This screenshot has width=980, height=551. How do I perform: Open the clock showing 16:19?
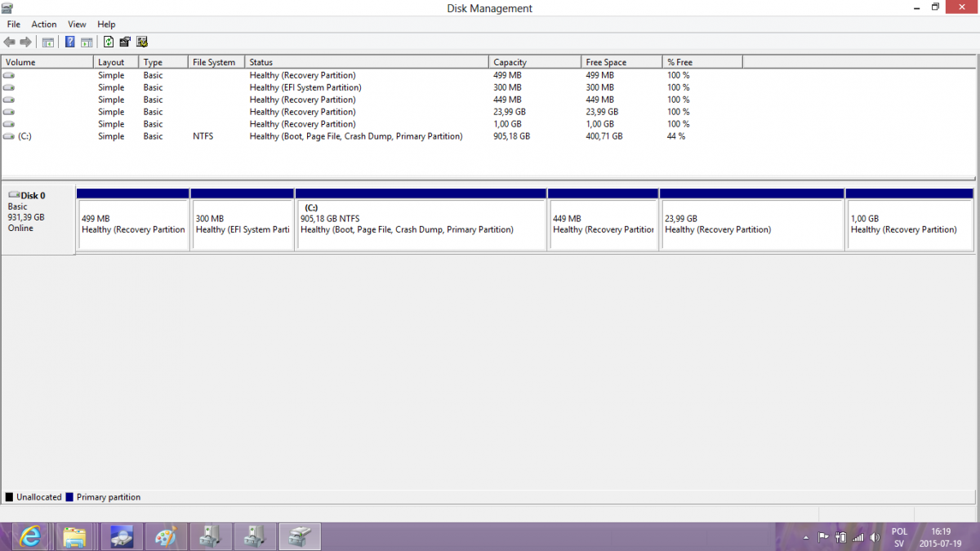pos(942,537)
